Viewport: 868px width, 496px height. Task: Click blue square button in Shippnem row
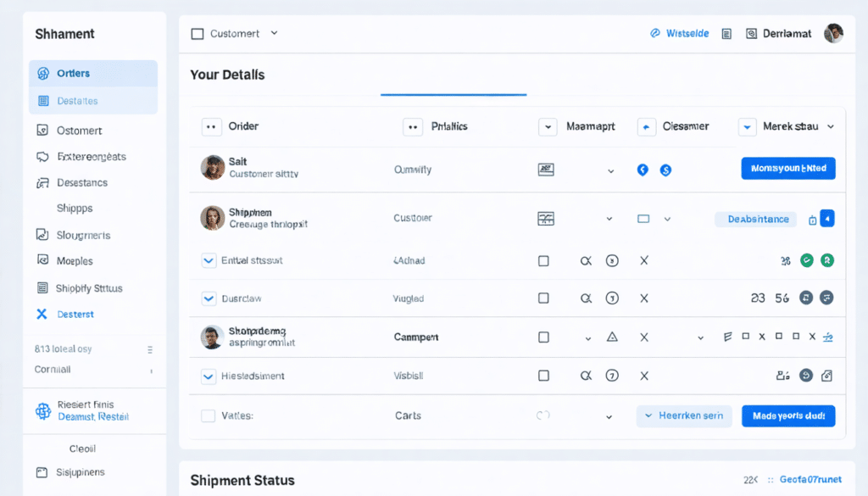(x=827, y=219)
